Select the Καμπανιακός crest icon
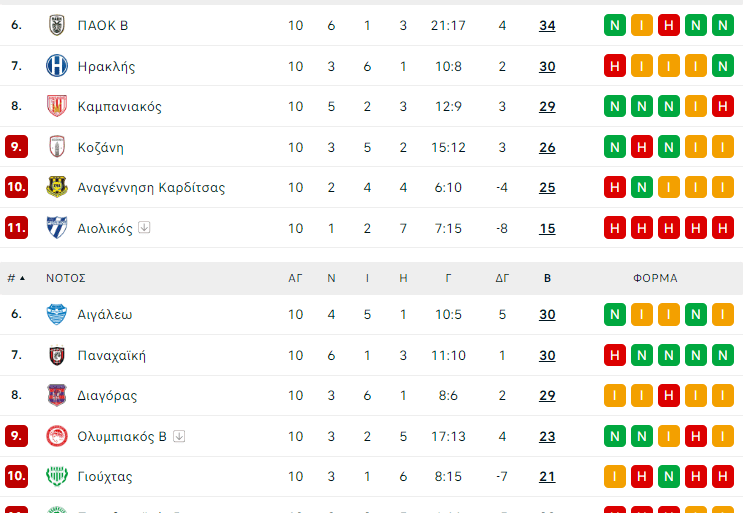 (56, 107)
